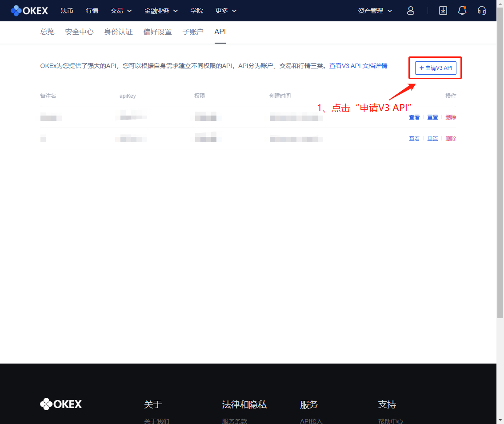The height and width of the screenshot is (424, 504).
Task: Click the page vertical scrollbar thumb
Action: coord(500,163)
